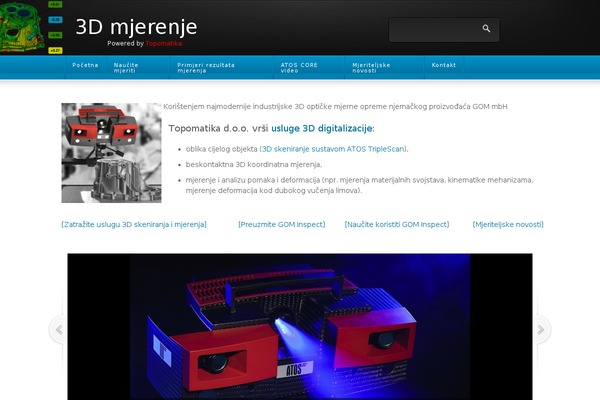Image resolution: width=600 pixels, height=400 pixels.
Task: Click the 3D mjerenje site title
Action: coord(136,27)
